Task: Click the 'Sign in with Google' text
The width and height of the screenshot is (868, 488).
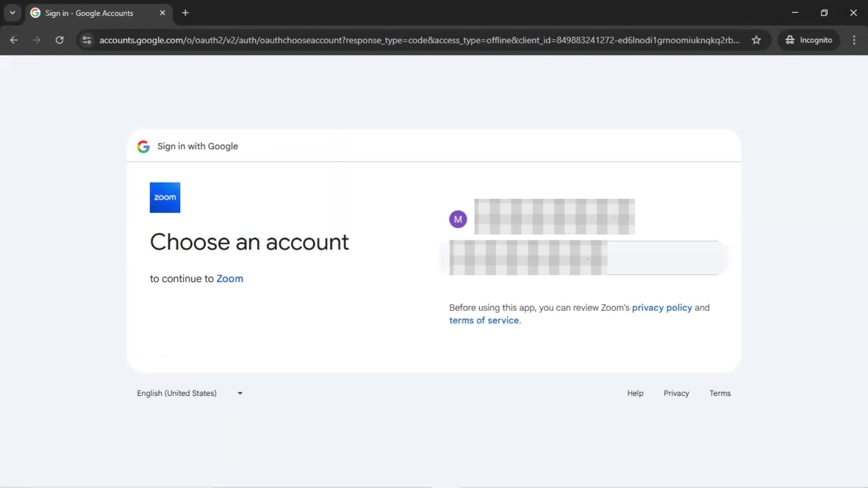Action: coord(198,146)
